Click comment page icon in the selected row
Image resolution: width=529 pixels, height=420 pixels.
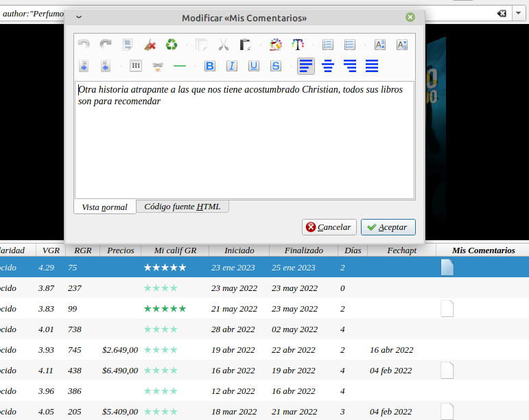click(x=447, y=267)
